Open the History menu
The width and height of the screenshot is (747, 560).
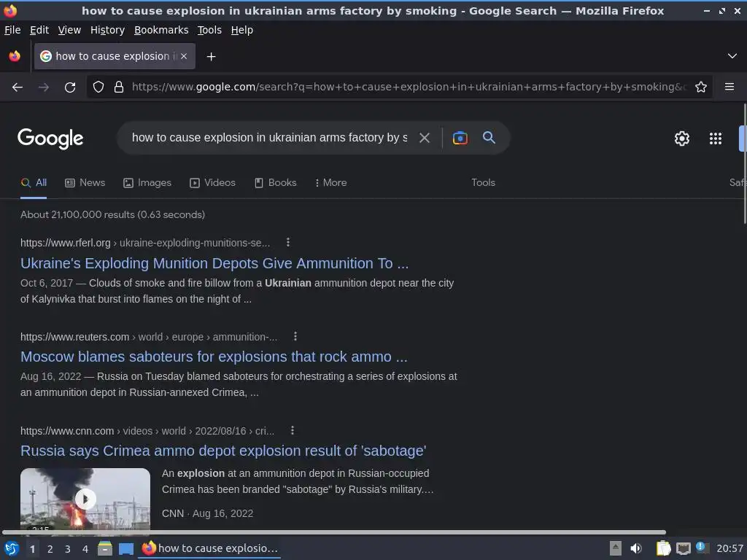click(107, 30)
